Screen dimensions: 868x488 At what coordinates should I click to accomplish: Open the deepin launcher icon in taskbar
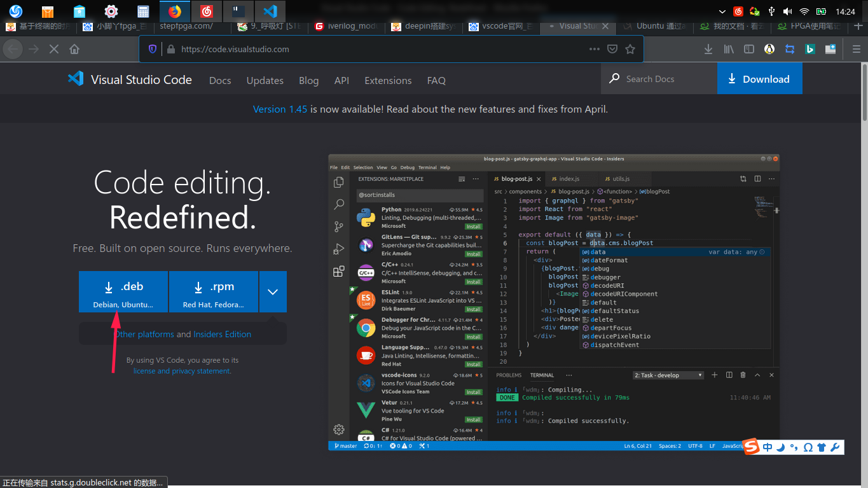click(15, 11)
